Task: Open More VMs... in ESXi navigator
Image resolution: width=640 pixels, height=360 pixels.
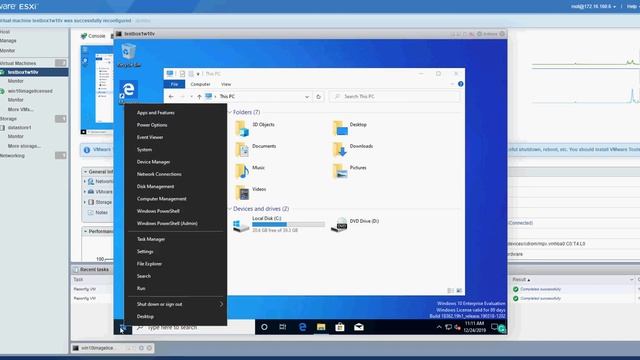Action: tap(20, 109)
